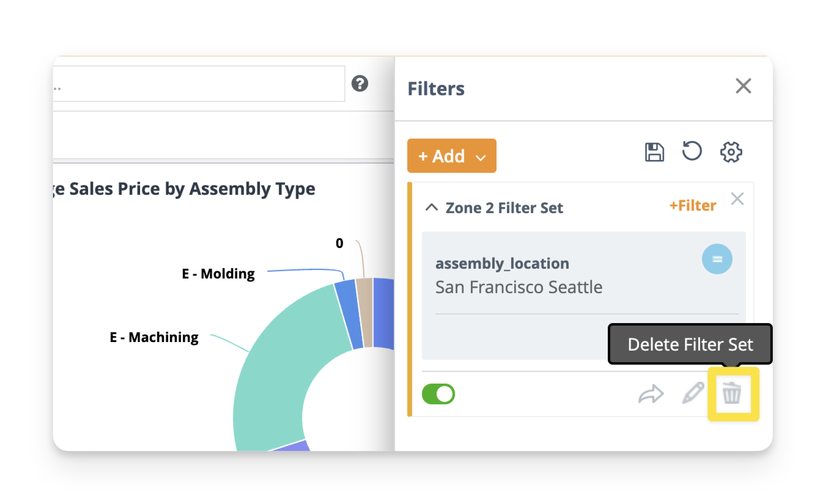Share the Zone 2 Filter Set
This screenshot has height=504, width=826.
tap(651, 394)
